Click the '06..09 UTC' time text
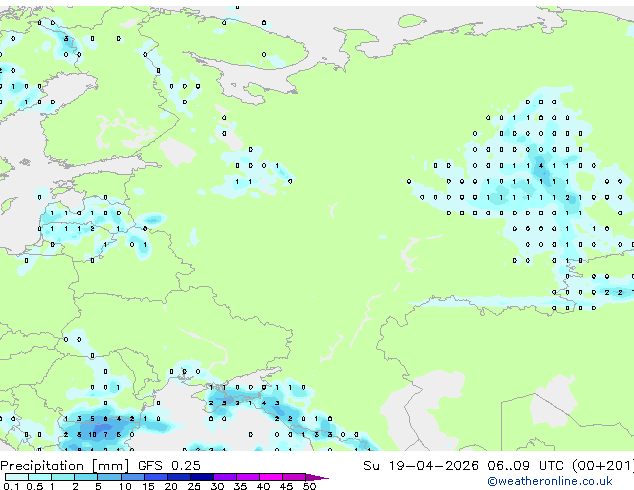The height and width of the screenshot is (490, 634). [525, 466]
